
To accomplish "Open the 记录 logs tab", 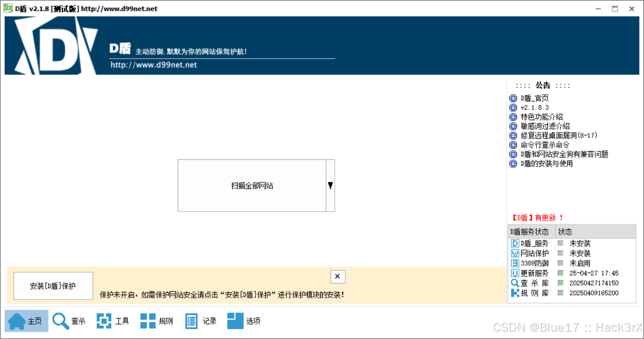I will (x=200, y=321).
